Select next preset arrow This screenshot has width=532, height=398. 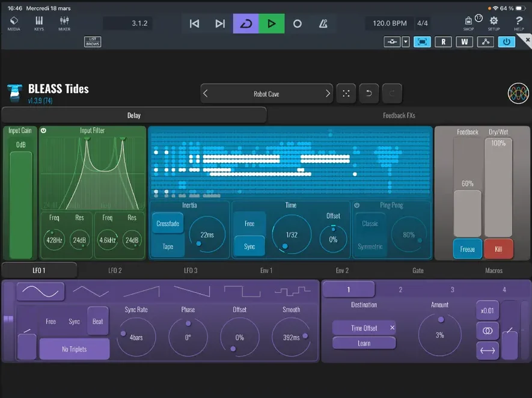328,94
